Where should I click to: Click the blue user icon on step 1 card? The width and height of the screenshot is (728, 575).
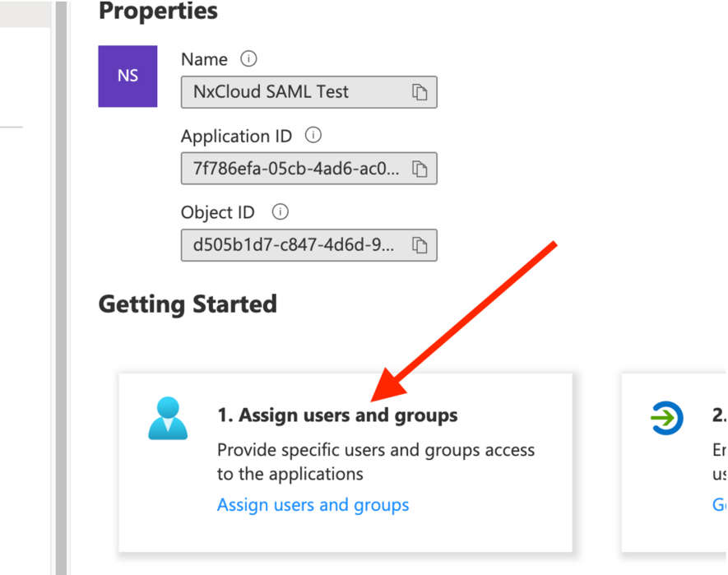(168, 419)
